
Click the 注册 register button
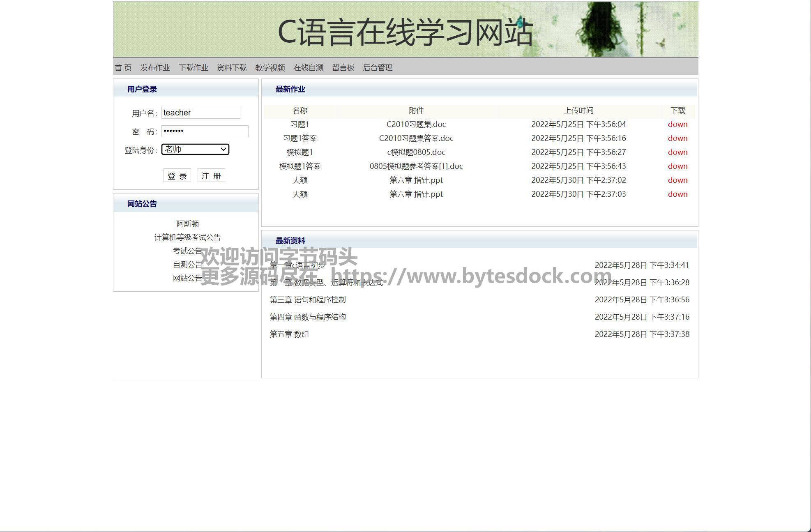(211, 176)
